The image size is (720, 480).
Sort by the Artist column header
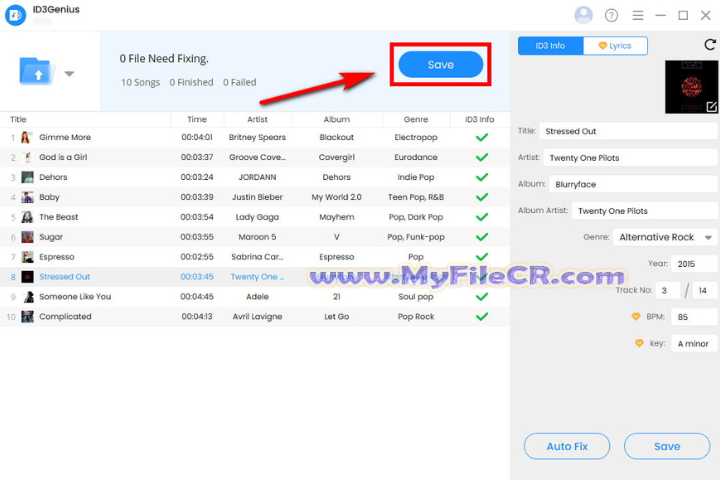pyautogui.click(x=257, y=119)
